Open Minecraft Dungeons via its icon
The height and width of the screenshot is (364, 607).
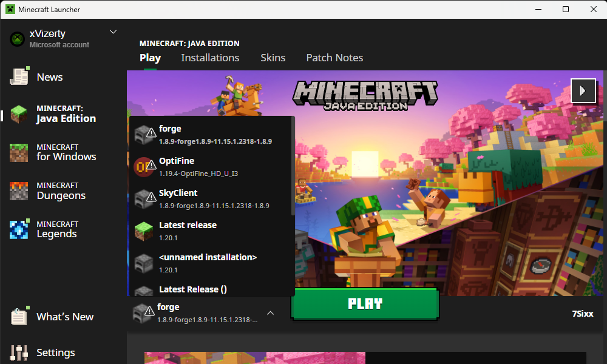click(x=19, y=191)
